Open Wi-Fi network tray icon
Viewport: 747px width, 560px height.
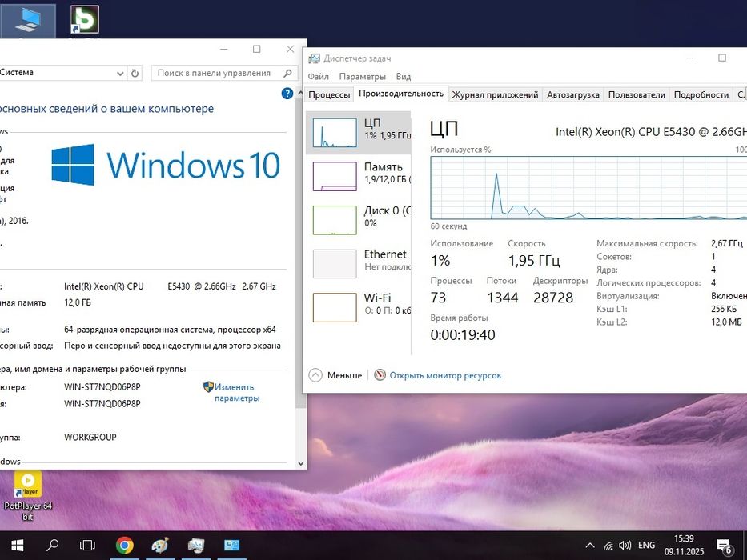pyautogui.click(x=608, y=546)
